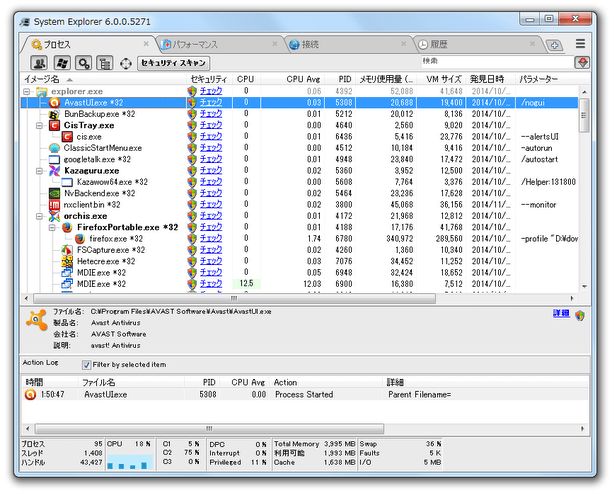Click the ClassicStartMenu.exe shell icon
612x493 pixels.
tap(55, 148)
